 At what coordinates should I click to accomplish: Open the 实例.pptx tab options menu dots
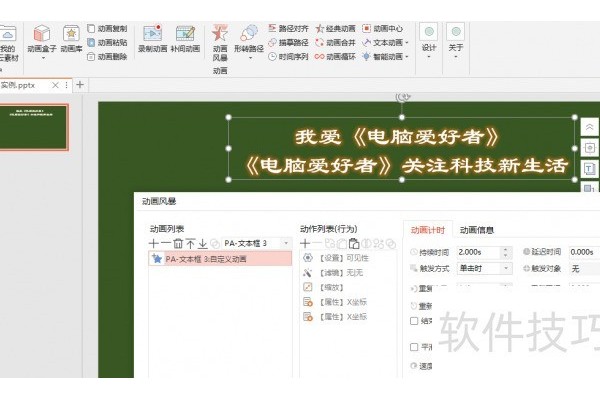[x=66, y=85]
